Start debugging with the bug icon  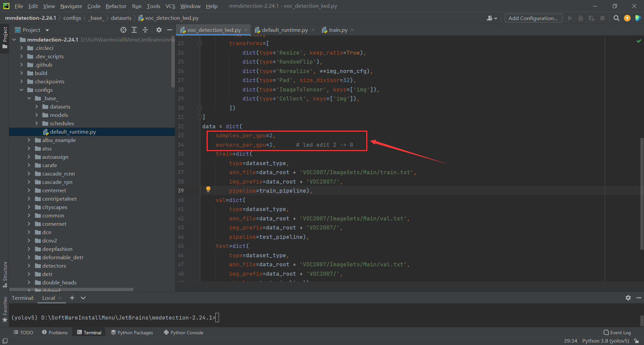[x=581, y=18]
